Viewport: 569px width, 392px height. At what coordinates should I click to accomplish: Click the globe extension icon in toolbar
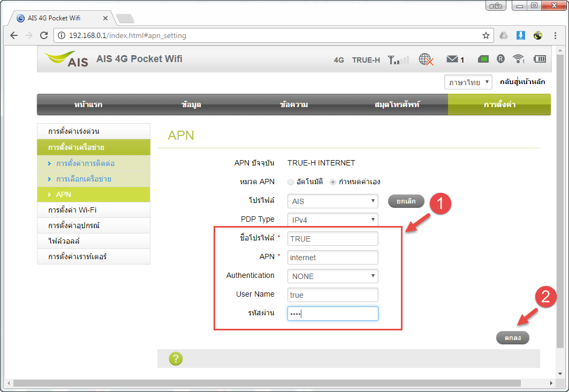point(538,35)
